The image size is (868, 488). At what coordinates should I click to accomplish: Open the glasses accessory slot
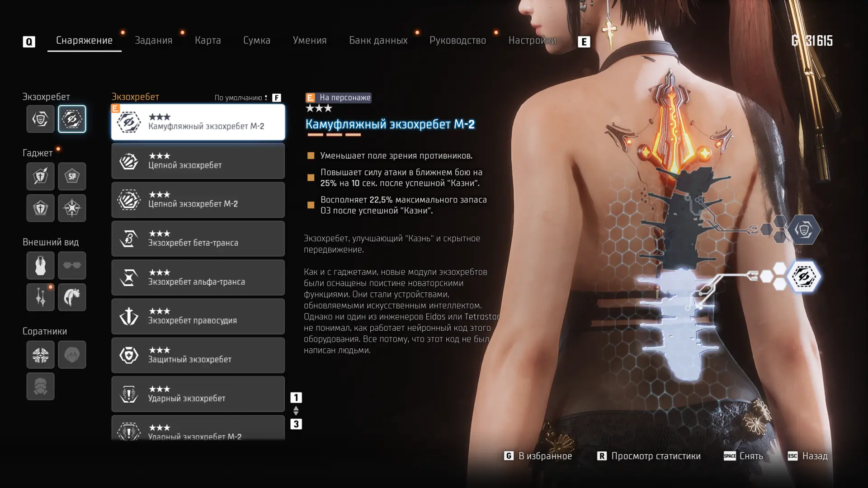click(72, 265)
